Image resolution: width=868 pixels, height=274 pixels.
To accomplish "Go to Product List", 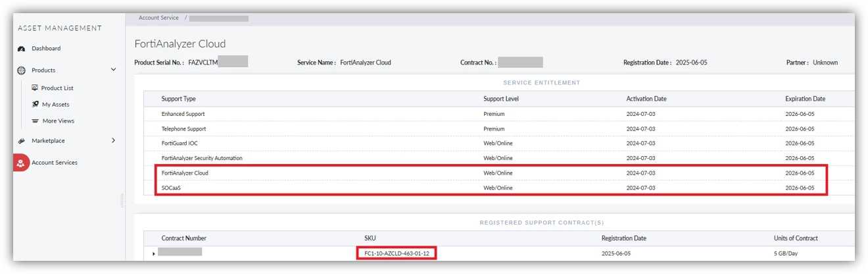I will tap(57, 88).
